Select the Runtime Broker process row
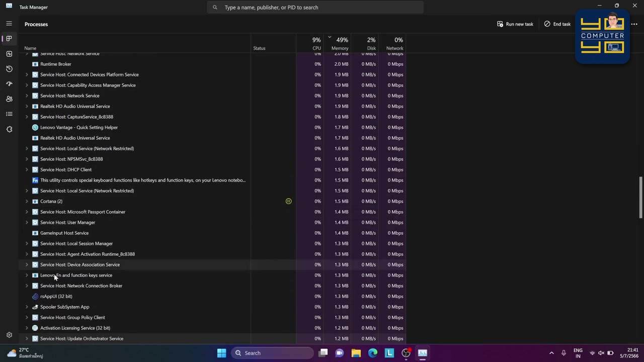 click(x=214, y=64)
